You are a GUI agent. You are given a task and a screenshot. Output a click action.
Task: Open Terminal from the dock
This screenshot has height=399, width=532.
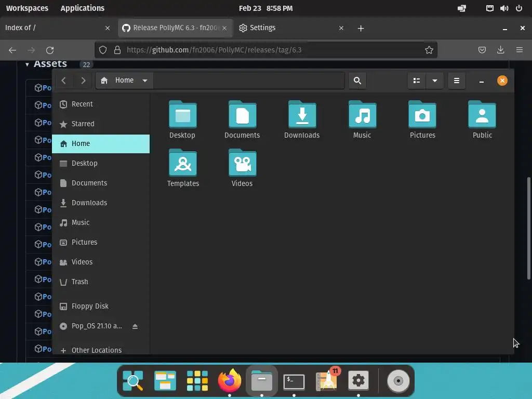[294, 381]
